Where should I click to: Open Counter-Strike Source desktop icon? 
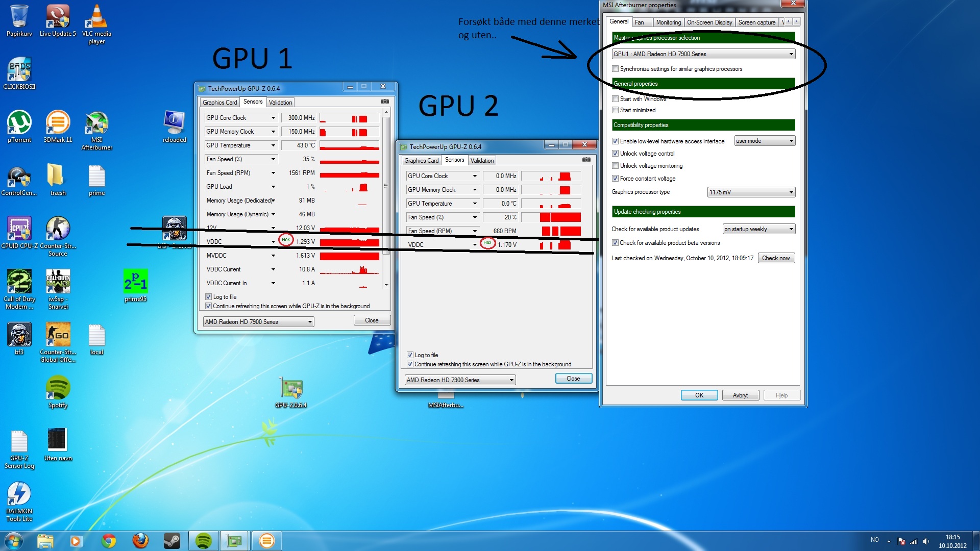58,236
